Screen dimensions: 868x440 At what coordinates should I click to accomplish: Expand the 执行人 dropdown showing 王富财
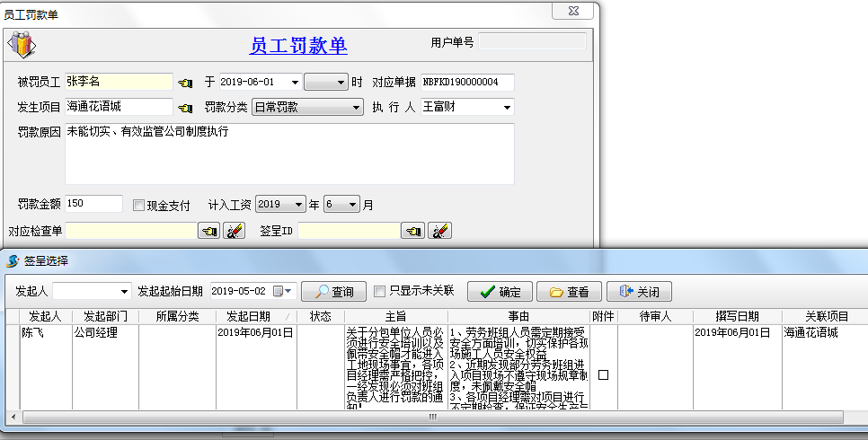point(507,108)
